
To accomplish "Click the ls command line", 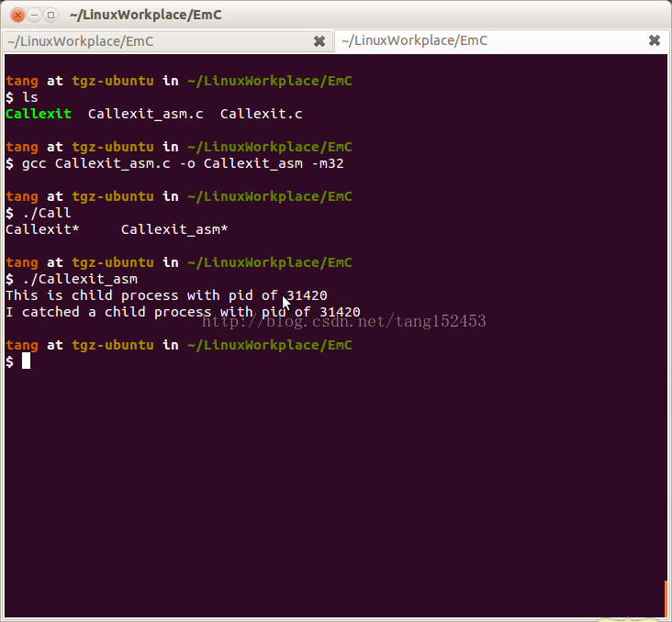I will [x=29, y=97].
